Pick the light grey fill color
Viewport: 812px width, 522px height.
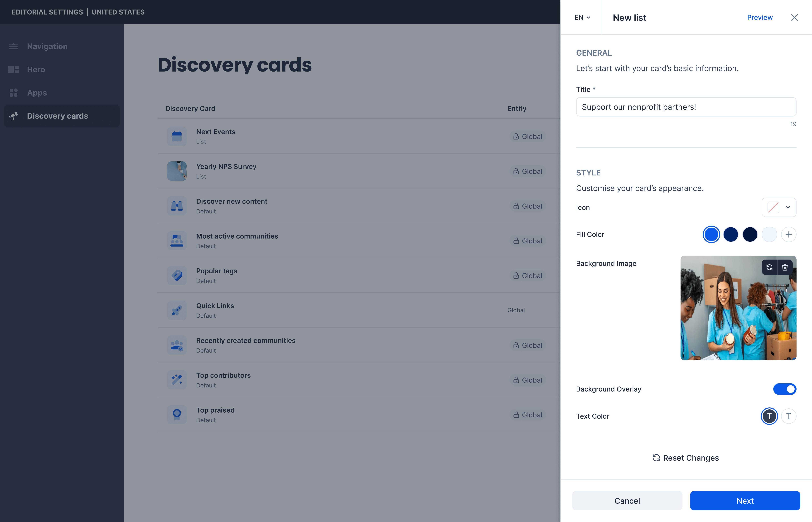coord(769,235)
